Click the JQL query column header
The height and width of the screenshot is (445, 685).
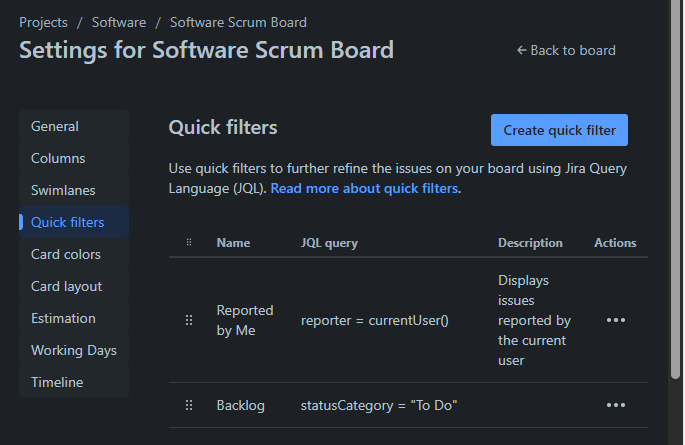(x=329, y=243)
